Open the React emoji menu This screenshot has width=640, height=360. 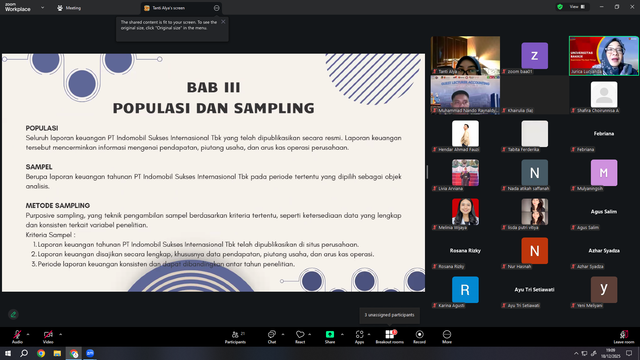pos(300,336)
